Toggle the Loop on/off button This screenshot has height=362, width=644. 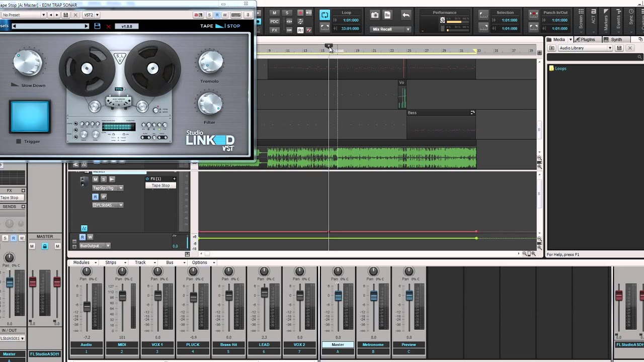point(325,15)
